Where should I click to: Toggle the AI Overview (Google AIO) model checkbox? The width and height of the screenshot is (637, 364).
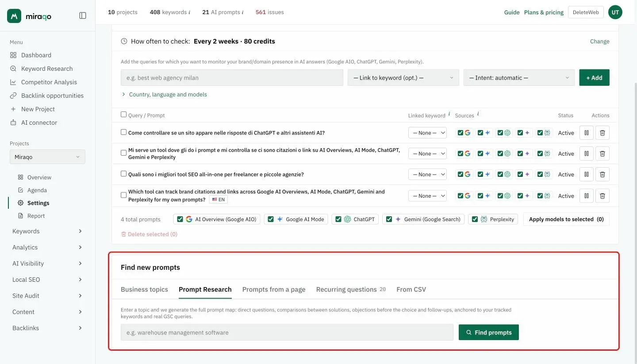[x=180, y=219]
